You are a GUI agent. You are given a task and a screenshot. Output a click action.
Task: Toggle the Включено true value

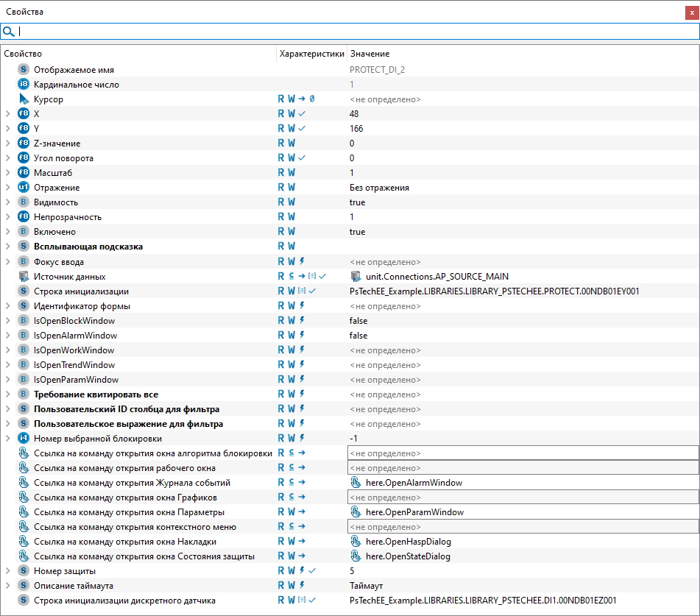[357, 232]
